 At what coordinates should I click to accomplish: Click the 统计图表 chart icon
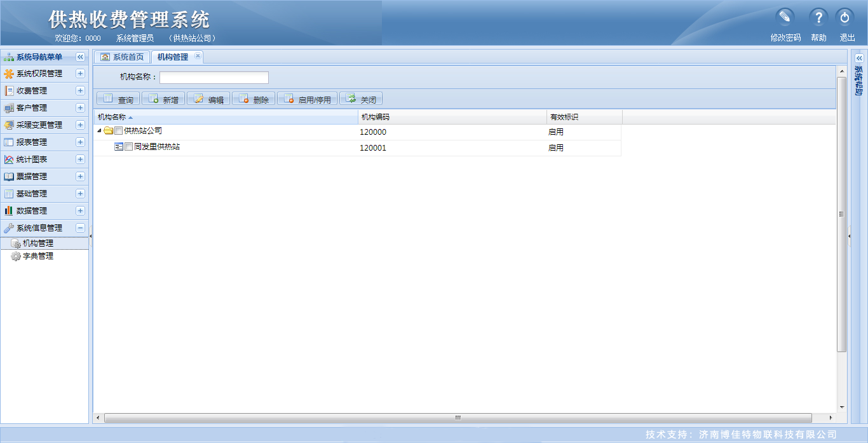pos(9,160)
